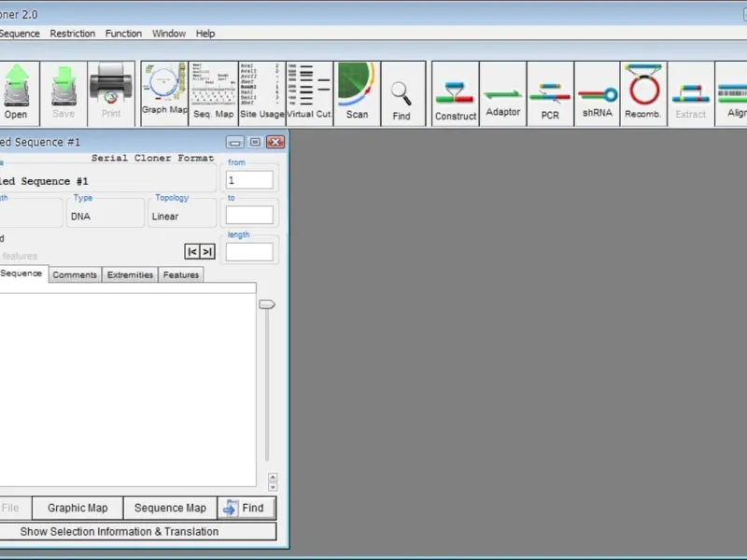The width and height of the screenshot is (747, 560).
Task: Open the Restriction menu
Action: click(x=73, y=34)
